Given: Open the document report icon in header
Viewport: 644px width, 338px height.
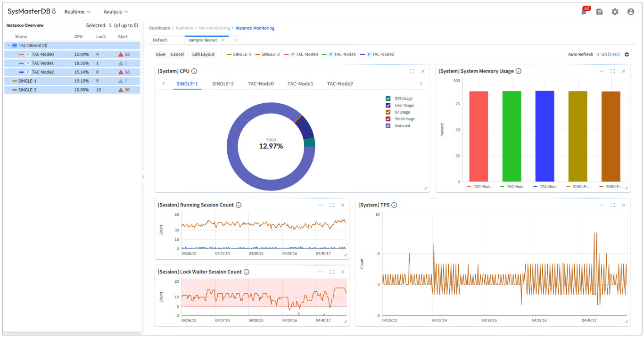Looking at the screenshot, I should click(x=599, y=12).
